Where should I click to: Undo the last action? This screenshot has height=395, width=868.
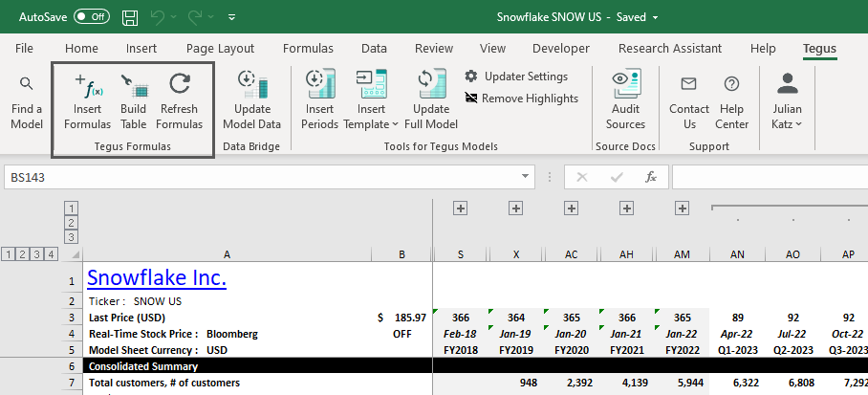[x=158, y=17]
